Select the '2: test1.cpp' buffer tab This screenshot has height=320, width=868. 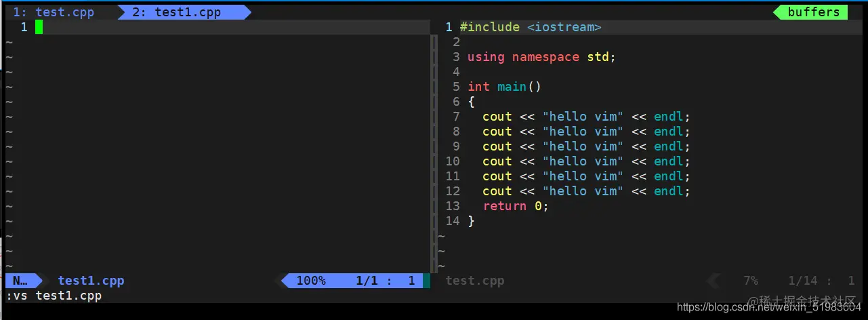tap(177, 12)
